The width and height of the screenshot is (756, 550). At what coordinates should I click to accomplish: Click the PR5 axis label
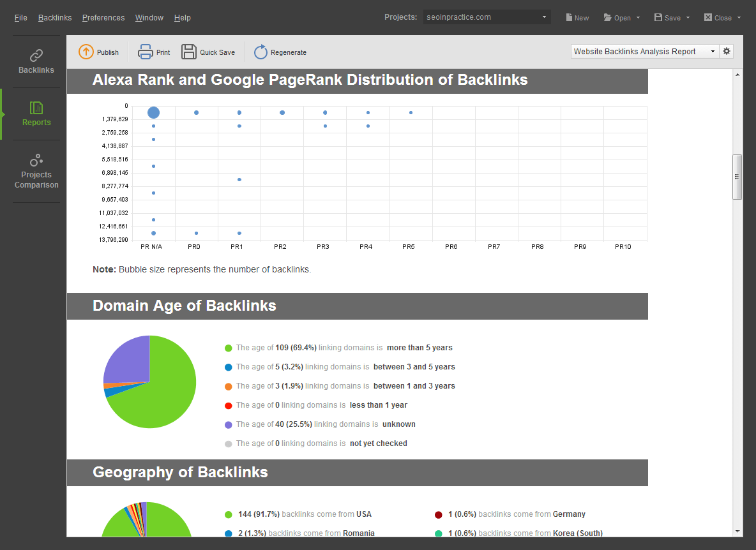[409, 246]
